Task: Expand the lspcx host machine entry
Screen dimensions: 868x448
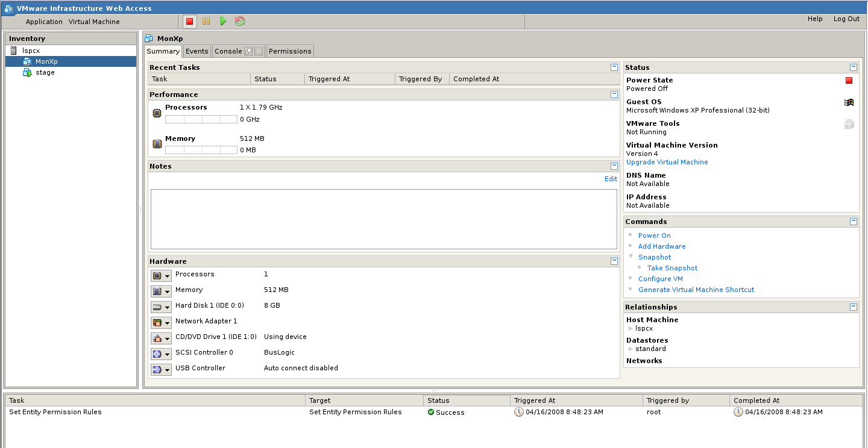Action: pos(631,329)
